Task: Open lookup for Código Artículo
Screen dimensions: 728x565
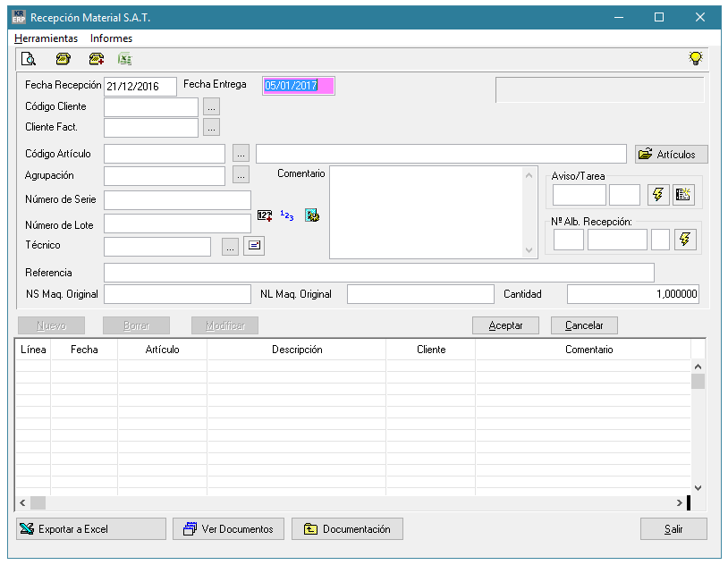Action: click(x=241, y=154)
